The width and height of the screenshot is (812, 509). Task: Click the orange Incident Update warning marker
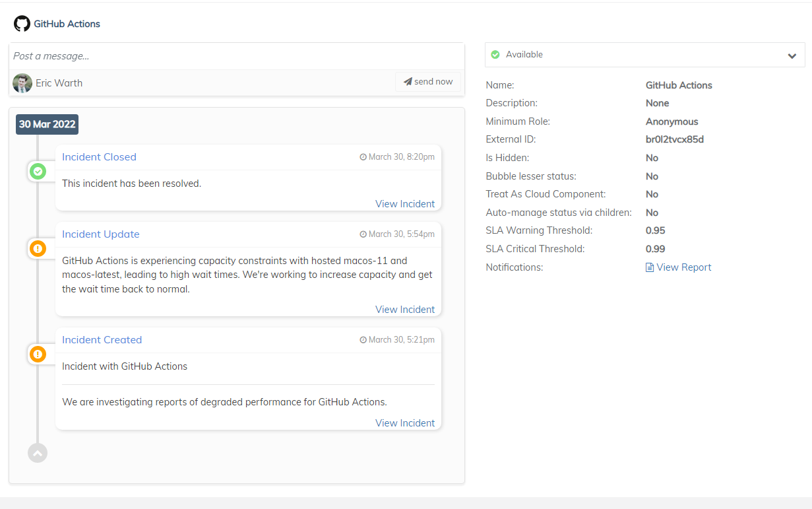tap(38, 249)
